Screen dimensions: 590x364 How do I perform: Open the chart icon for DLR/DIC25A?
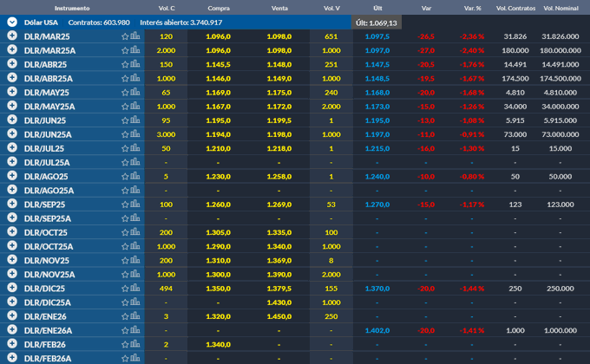(x=135, y=302)
